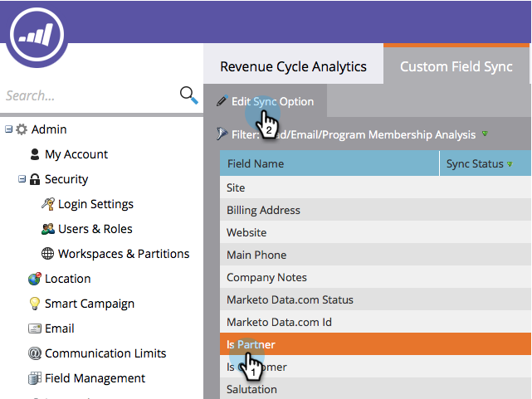The image size is (532, 399).
Task: Click the Admin gear icon
Action: (x=22, y=129)
